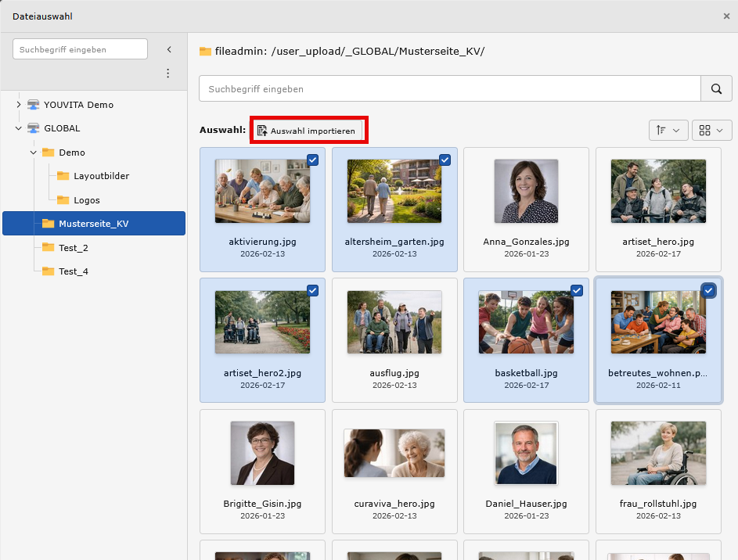
Task: Select the YOUVITA Demo tree label
Action: (x=78, y=104)
